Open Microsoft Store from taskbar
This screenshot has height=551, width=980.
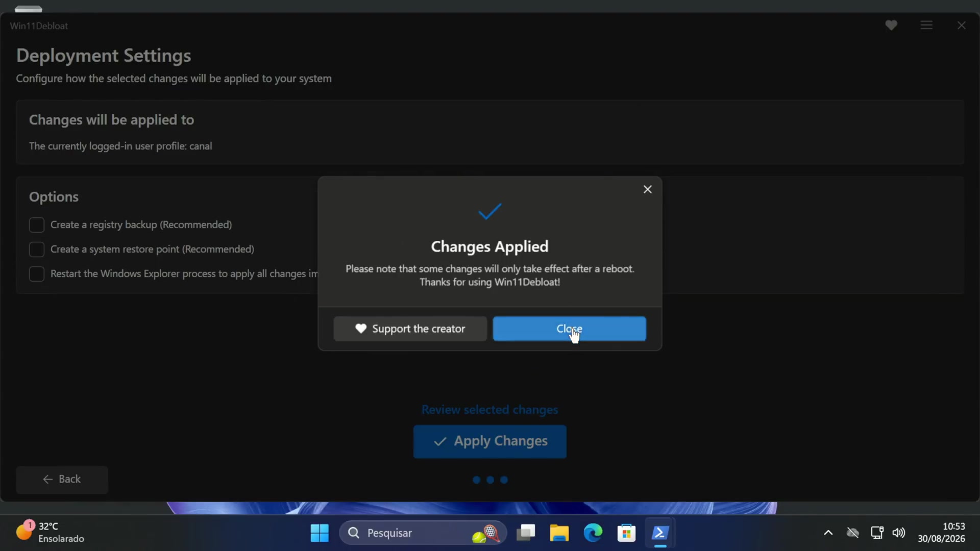click(x=626, y=533)
